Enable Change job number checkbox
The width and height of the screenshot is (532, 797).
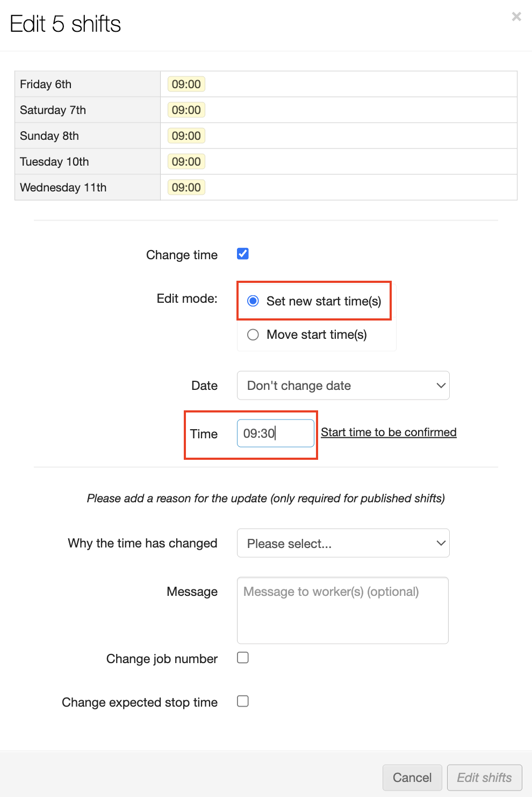pyautogui.click(x=243, y=658)
